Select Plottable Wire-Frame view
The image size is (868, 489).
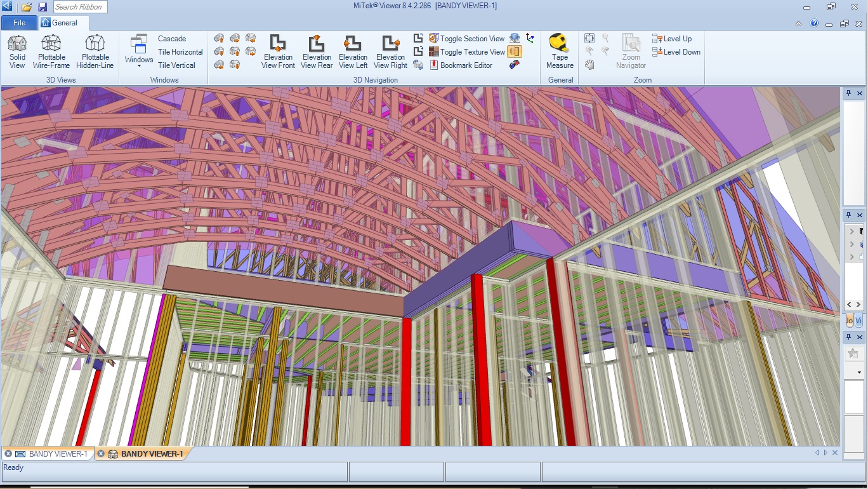pos(51,51)
